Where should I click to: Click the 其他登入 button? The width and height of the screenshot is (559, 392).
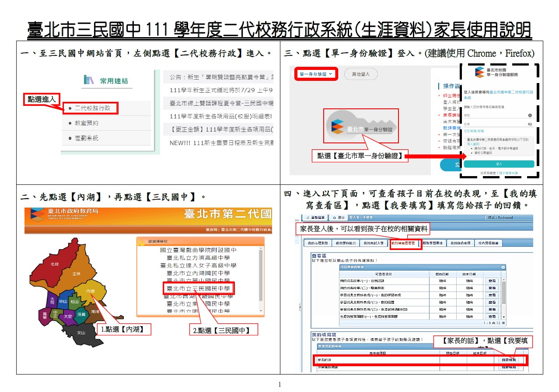[361, 74]
